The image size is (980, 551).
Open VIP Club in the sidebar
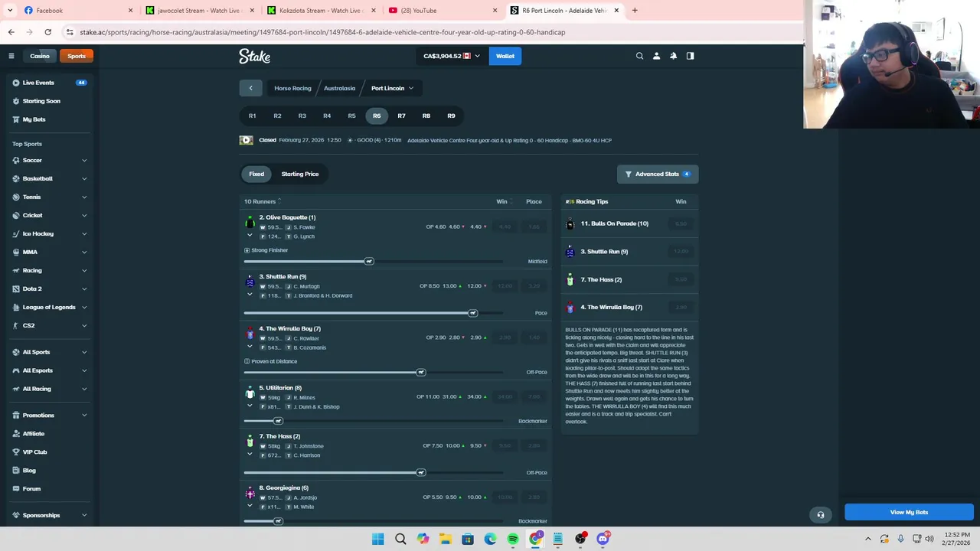[49, 452]
